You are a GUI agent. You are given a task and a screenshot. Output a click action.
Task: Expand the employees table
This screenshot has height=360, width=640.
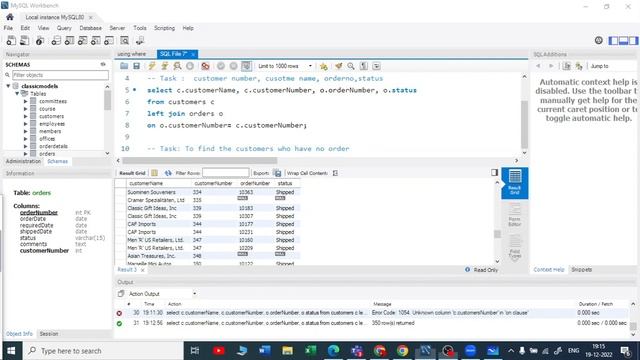click(x=26, y=124)
